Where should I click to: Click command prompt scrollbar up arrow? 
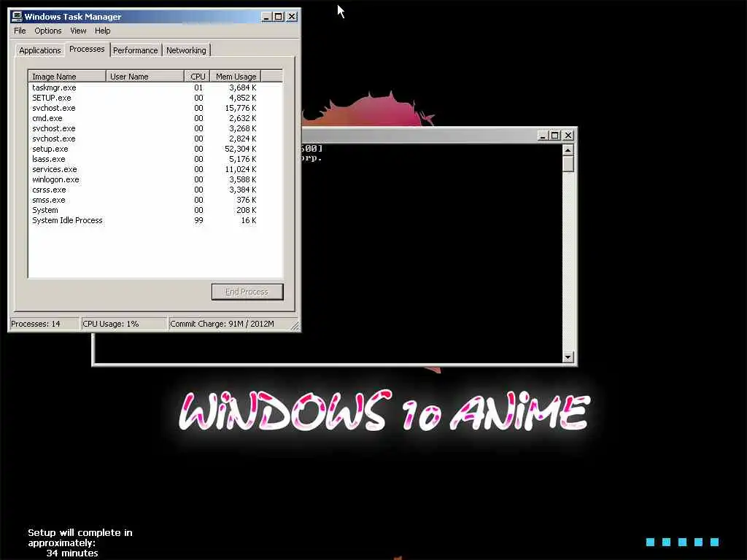point(568,150)
